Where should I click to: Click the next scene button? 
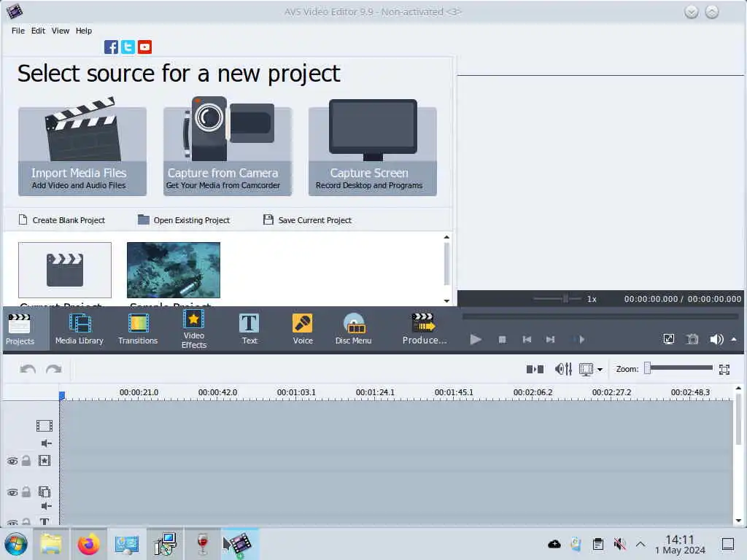[x=580, y=340]
